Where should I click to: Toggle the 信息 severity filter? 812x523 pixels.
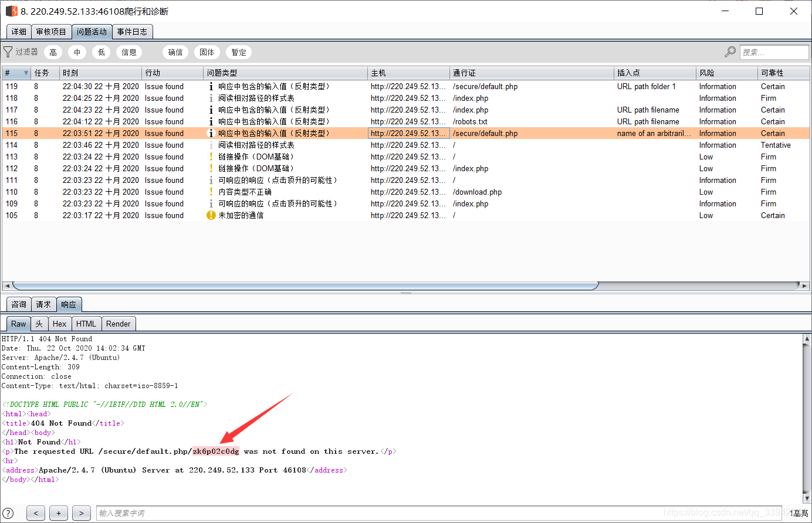click(x=129, y=52)
